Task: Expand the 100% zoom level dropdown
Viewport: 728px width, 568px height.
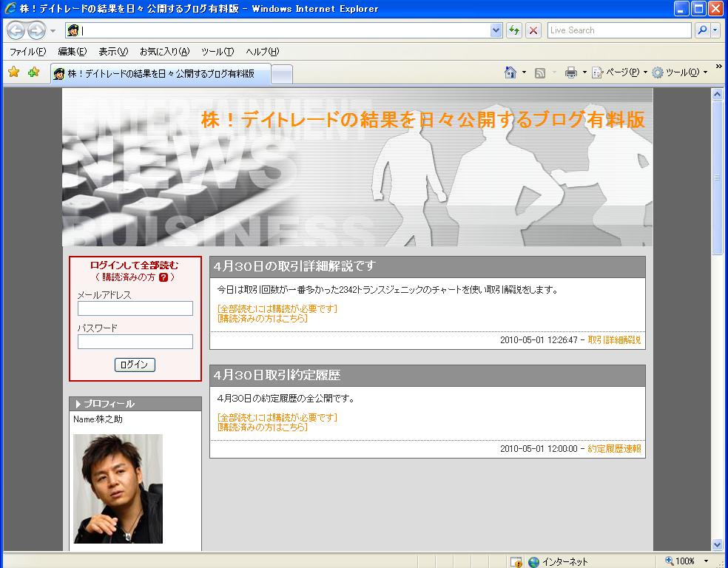Action: tap(706, 561)
